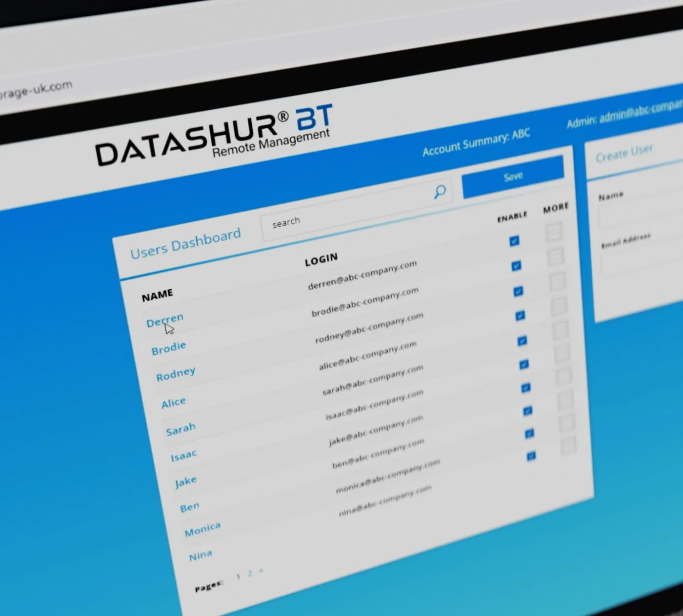Click the Create User panel heading
Image resolution: width=683 pixels, height=616 pixels.
tap(624, 153)
